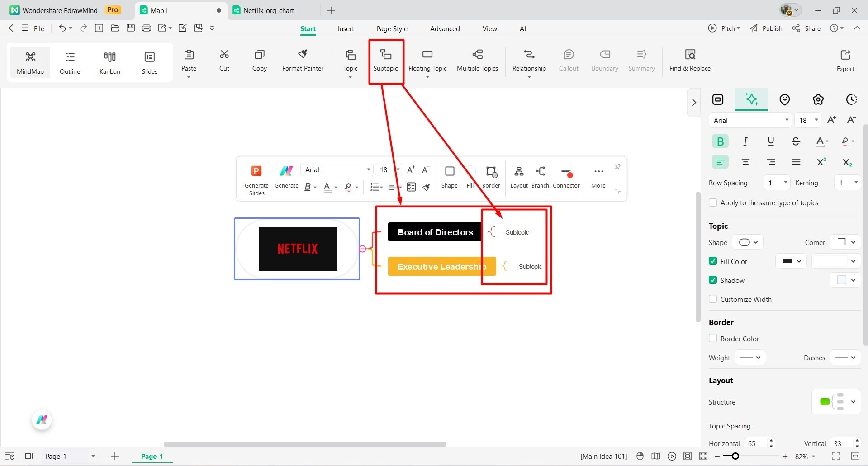Screen dimensions: 868x466
Task: Click the Share button
Action: click(x=806, y=28)
